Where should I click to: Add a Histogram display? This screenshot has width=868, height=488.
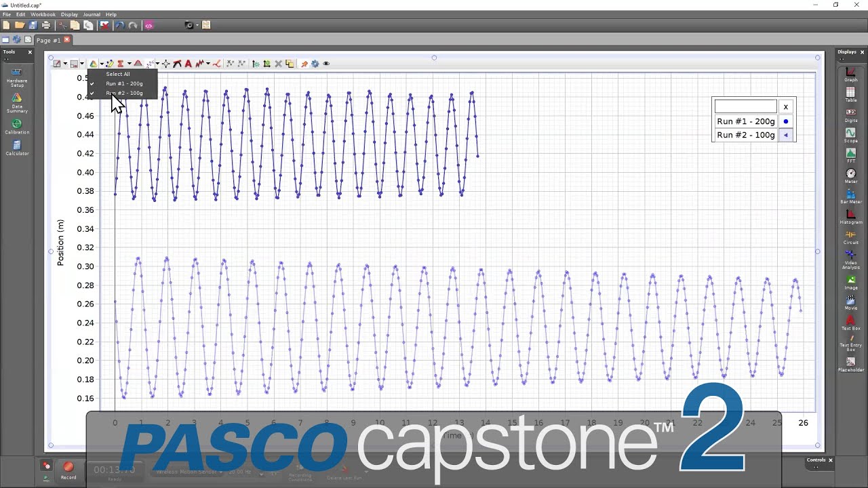pos(850,217)
